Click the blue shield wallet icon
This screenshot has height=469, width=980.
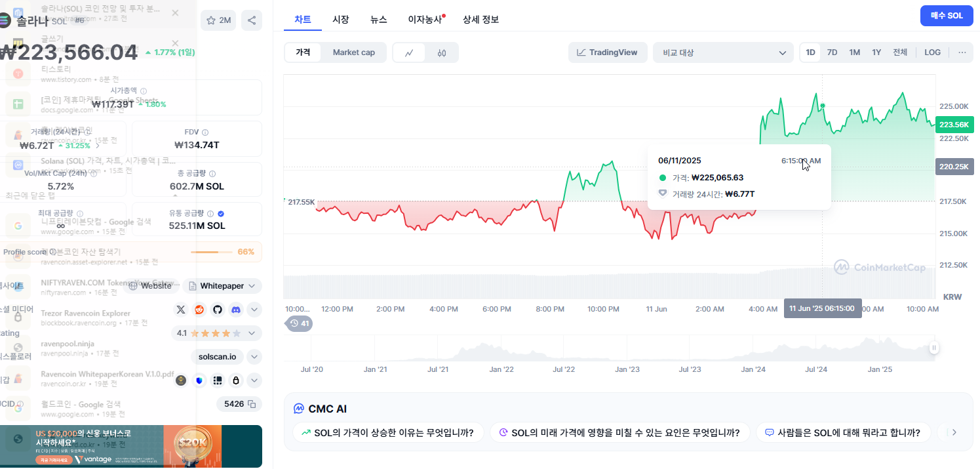[199, 380]
